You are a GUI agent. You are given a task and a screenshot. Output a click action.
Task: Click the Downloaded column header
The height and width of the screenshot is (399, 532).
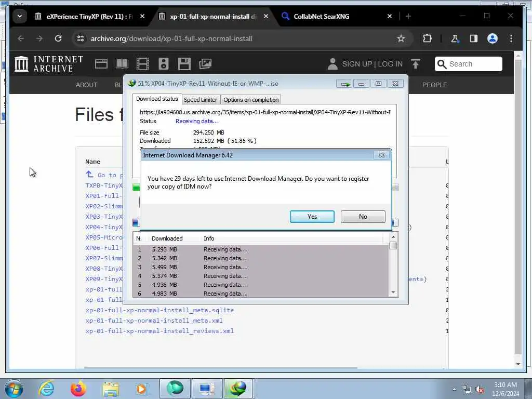[x=167, y=238]
